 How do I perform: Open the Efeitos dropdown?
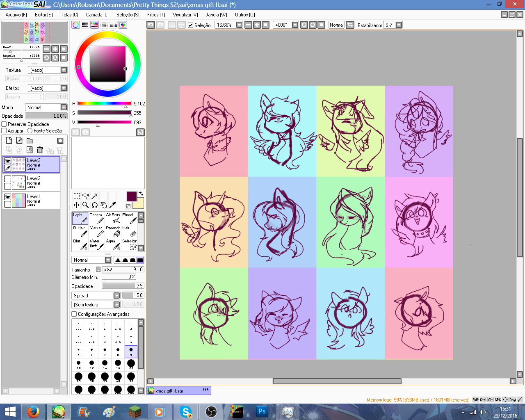click(48, 88)
